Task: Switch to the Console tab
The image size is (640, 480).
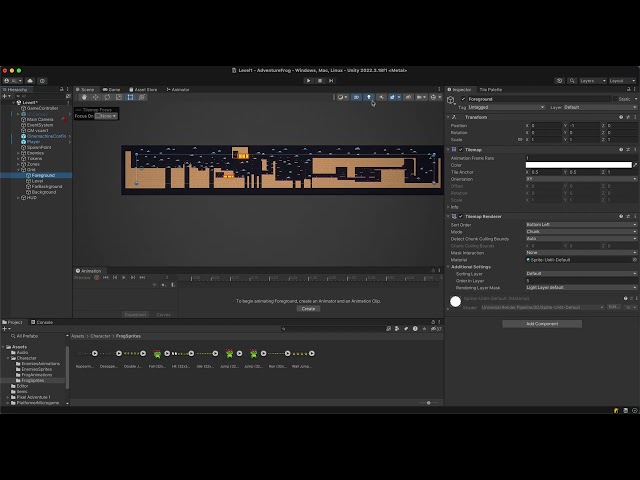Action: pyautogui.click(x=42, y=322)
